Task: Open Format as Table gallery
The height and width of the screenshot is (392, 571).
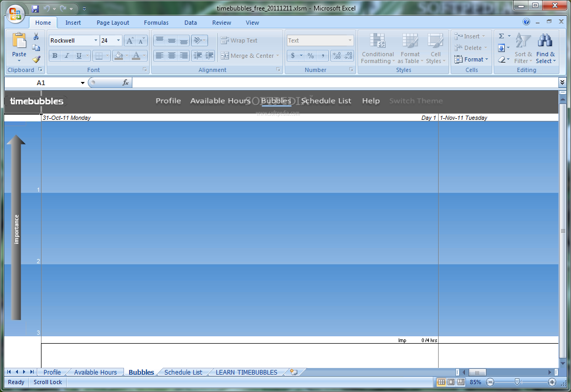Action: [410, 48]
